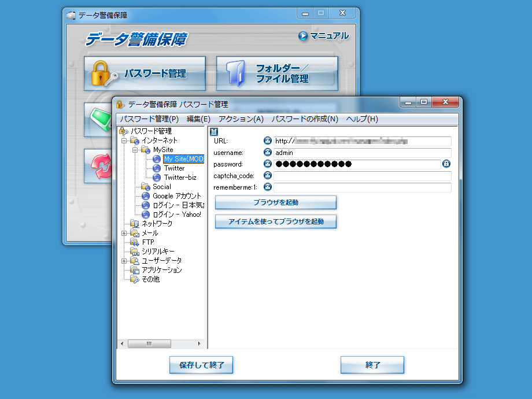Expand the メール tree node

(x=124, y=233)
